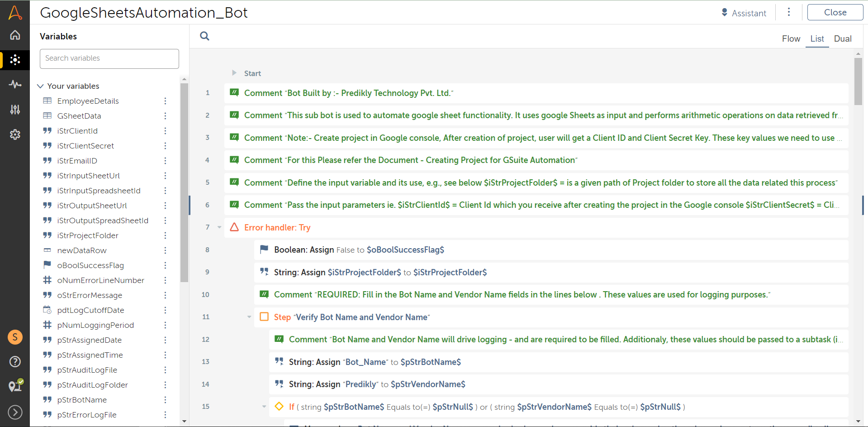Click the Automation bots sidebar icon

point(15,60)
